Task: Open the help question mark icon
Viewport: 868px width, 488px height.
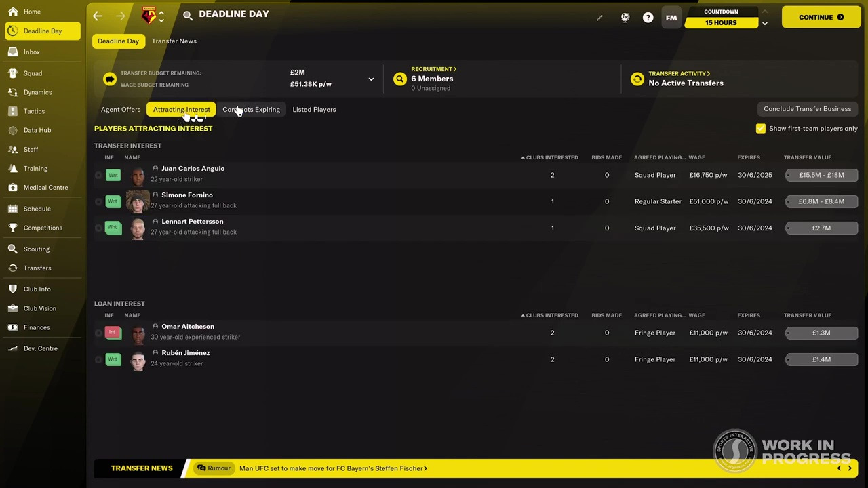Action: (x=648, y=18)
